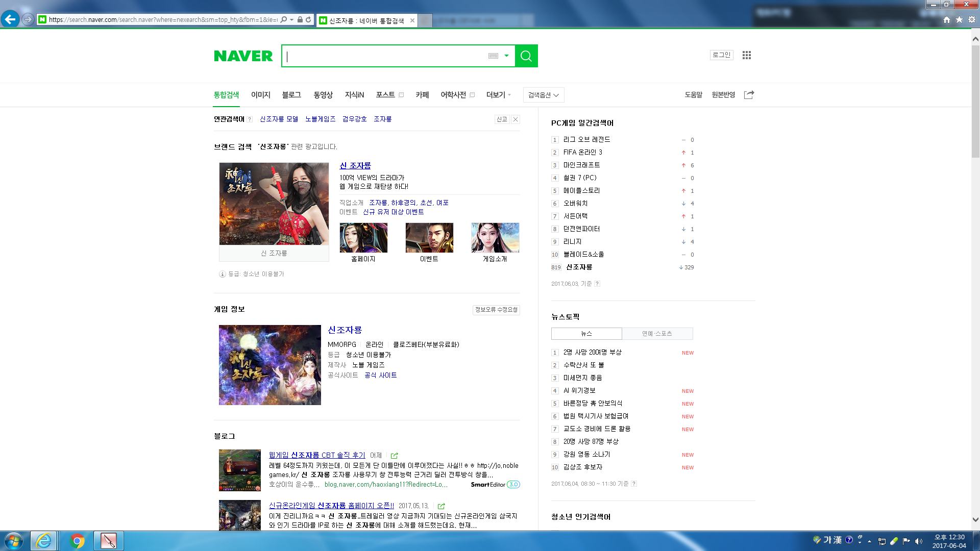
Task: Open the 신조자룡 game info title link
Action: pos(345,330)
